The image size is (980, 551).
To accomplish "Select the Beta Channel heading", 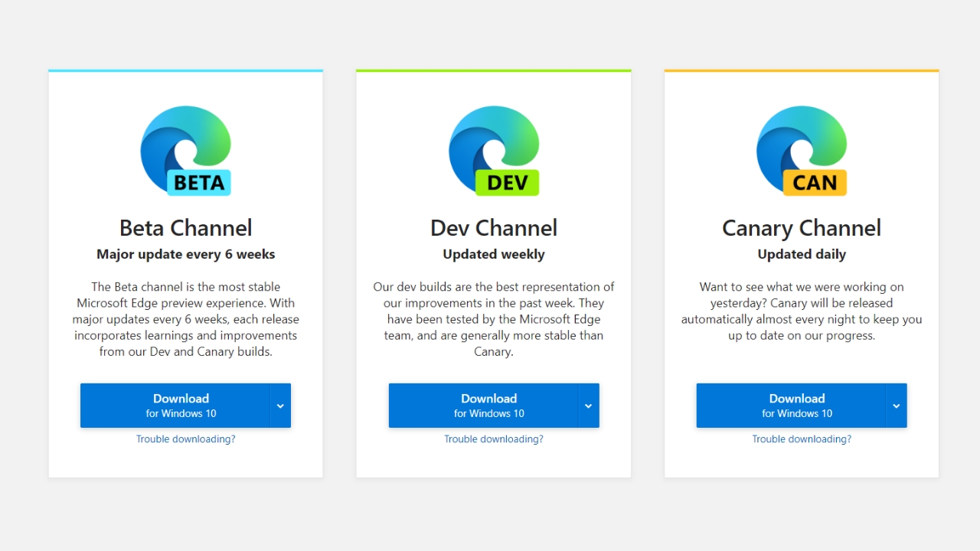I will [186, 228].
